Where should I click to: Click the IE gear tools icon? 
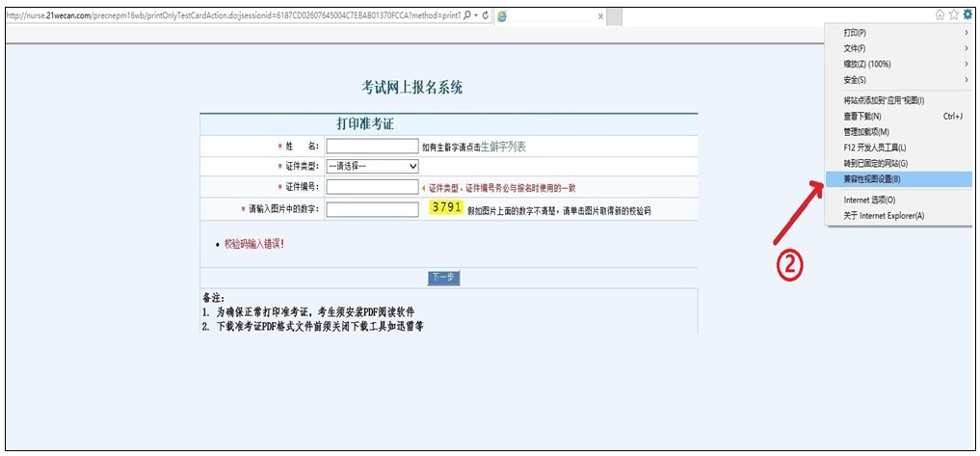click(967, 14)
